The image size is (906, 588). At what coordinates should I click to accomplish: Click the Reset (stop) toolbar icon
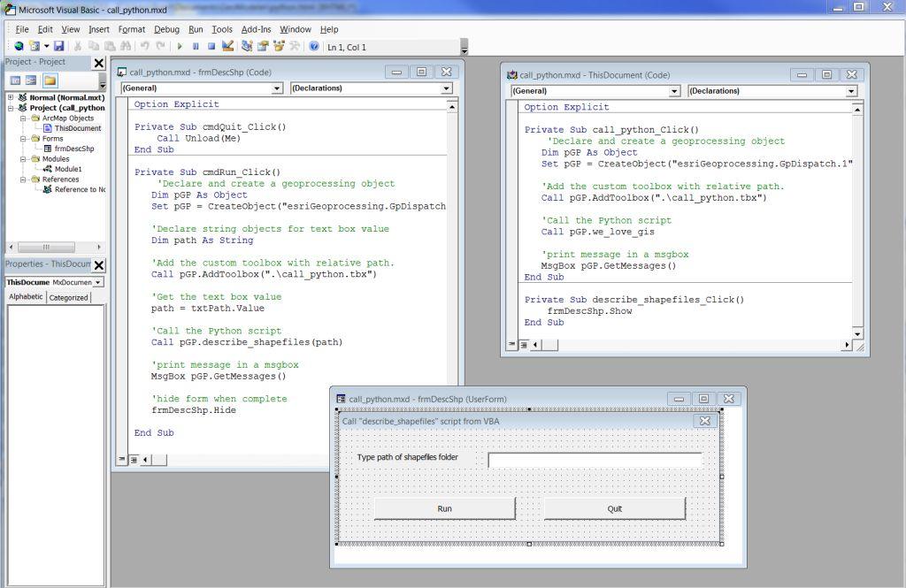(211, 46)
